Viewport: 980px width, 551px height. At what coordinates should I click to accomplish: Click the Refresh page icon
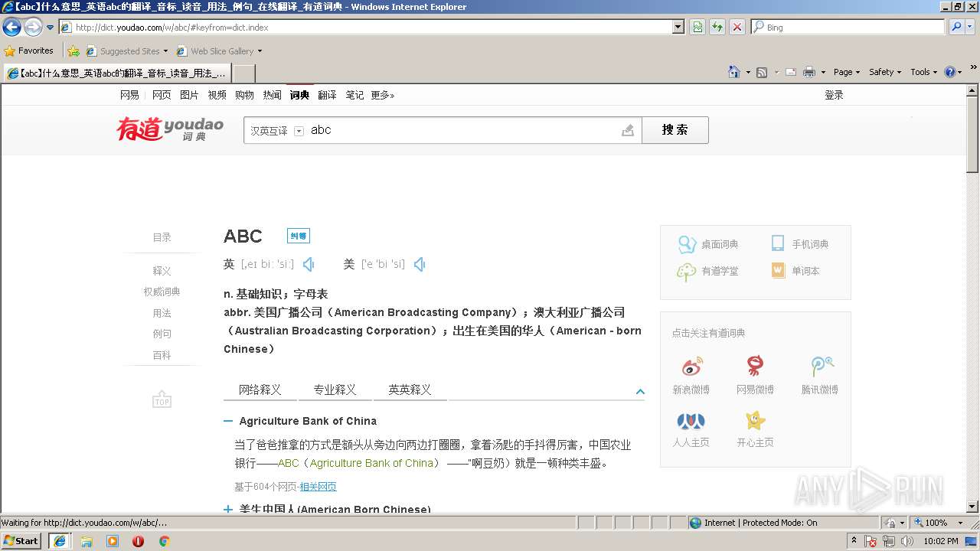tap(717, 27)
